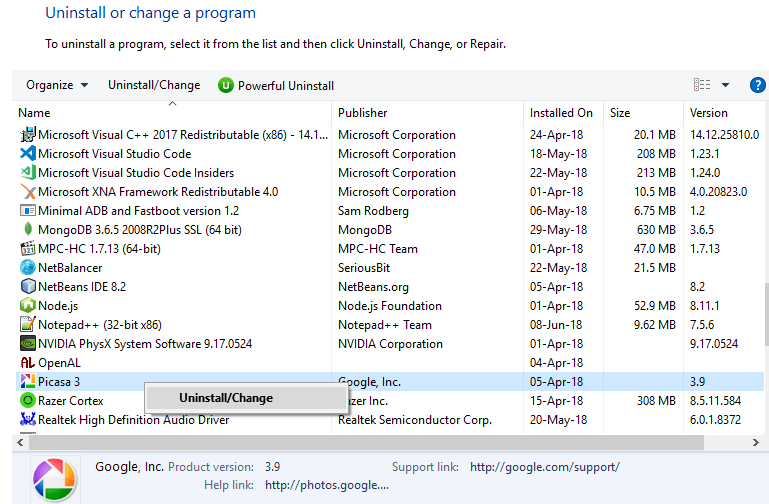Click the horizontal scrollbar left arrow
This screenshot has width=769, height=504.
pyautogui.click(x=20, y=442)
